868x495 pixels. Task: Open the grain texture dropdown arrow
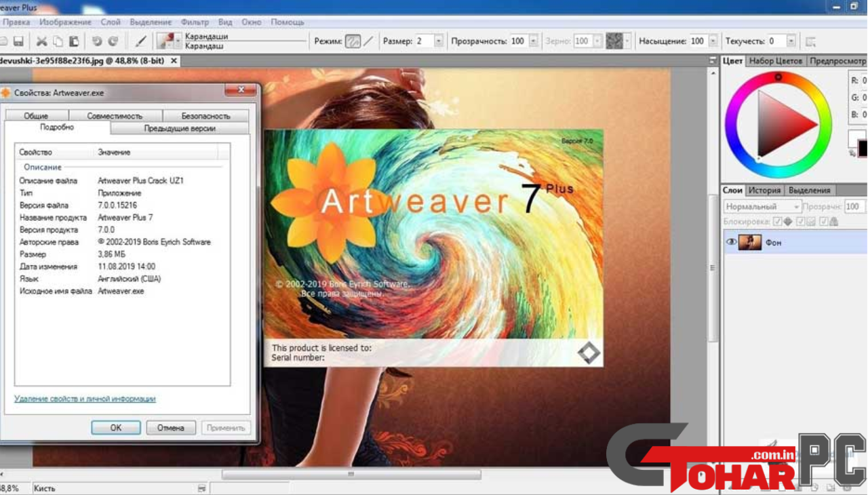click(x=627, y=41)
